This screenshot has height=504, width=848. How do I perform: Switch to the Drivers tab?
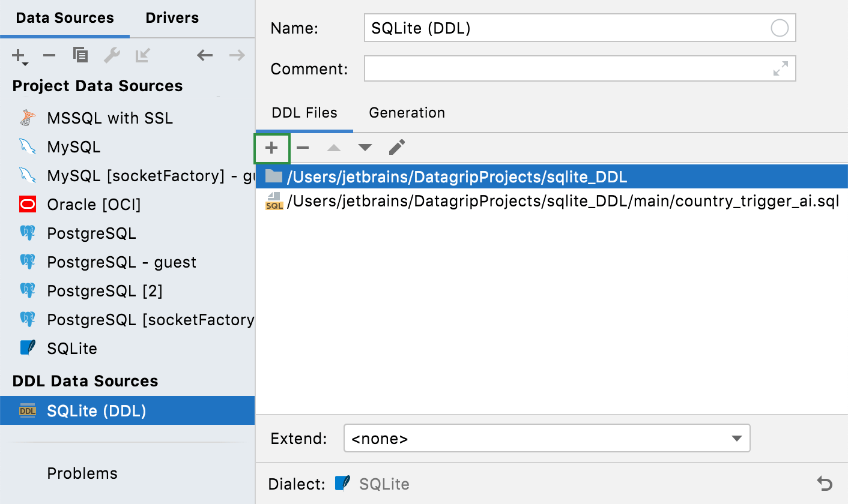click(x=172, y=17)
